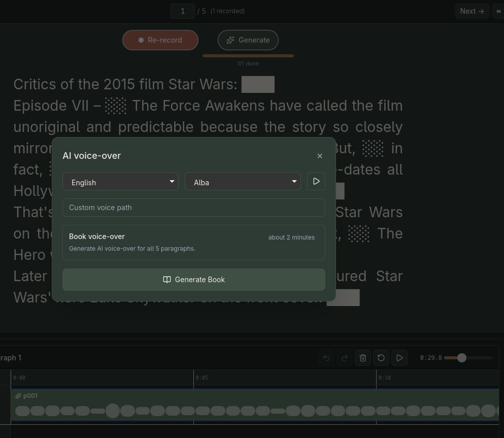The width and height of the screenshot is (504, 438).
Task: Click the 0:05 timeline marker
Action: [202, 378]
